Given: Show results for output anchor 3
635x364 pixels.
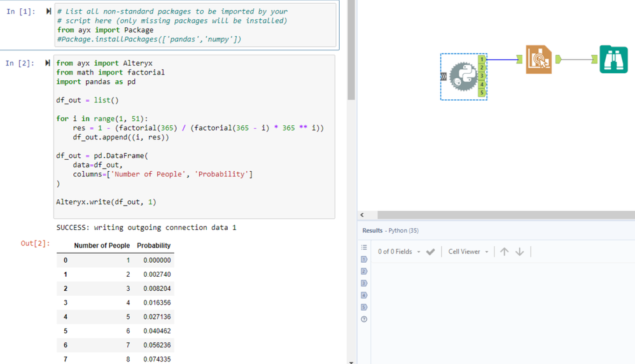Looking at the screenshot, I should 364,283.
